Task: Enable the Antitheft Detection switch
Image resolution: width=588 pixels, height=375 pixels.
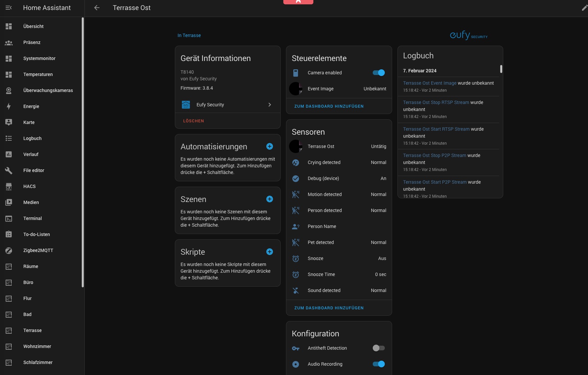Action: click(379, 348)
